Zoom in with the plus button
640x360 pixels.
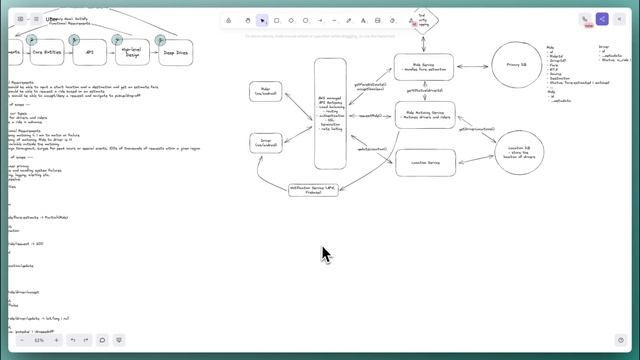point(56,340)
